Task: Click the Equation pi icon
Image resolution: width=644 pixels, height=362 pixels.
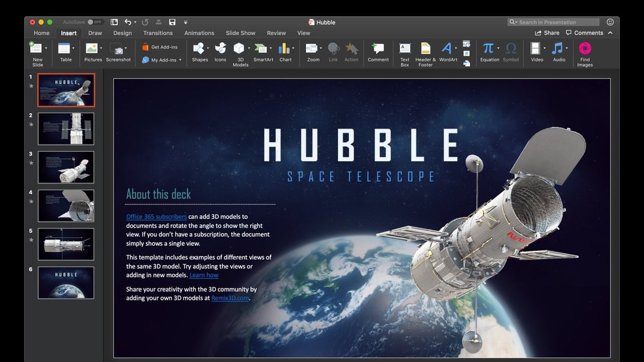Action: [x=488, y=48]
